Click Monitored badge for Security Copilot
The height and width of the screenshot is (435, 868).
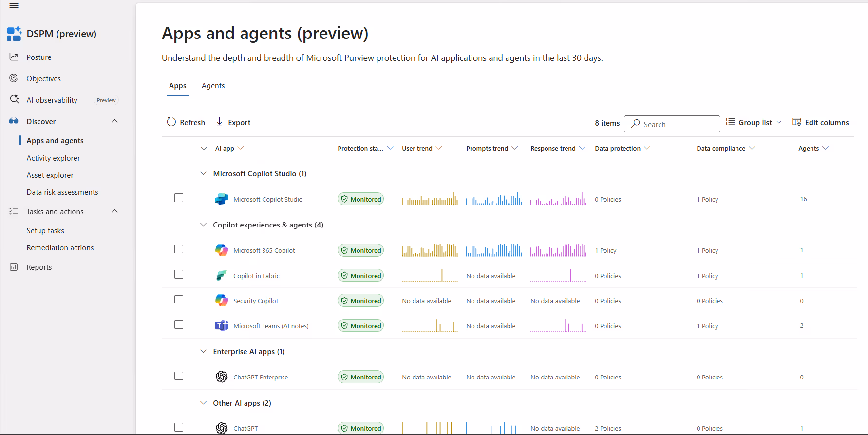pos(360,301)
